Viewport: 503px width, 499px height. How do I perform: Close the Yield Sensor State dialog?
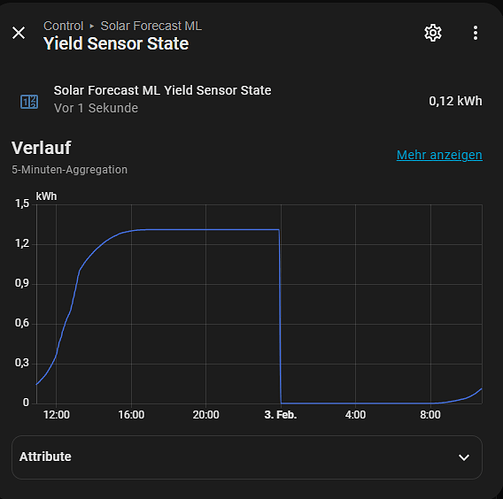tap(19, 33)
